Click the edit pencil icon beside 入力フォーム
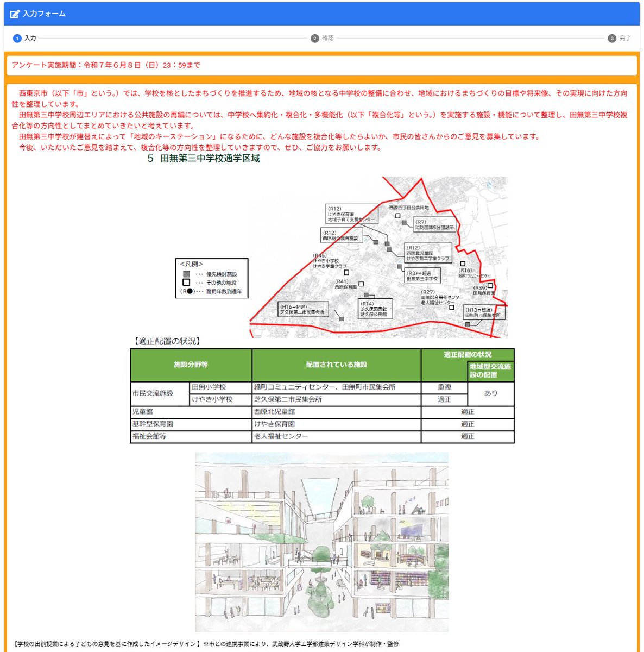The height and width of the screenshot is (652, 644). (x=15, y=14)
